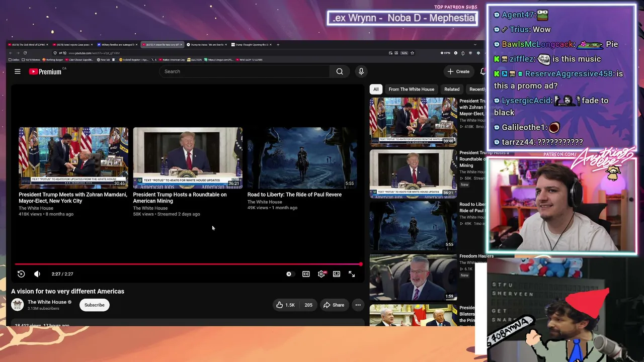Go back in the browser
The image size is (644, 362).
point(11,53)
